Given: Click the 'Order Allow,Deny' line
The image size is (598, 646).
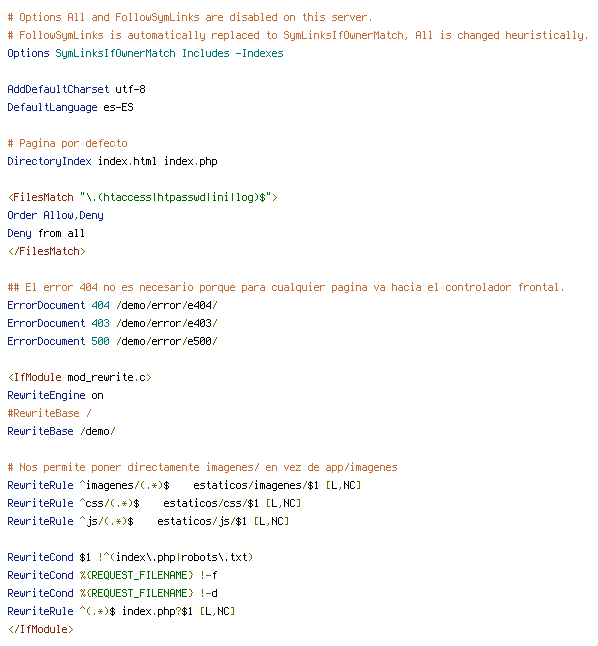Looking at the screenshot, I should (x=56, y=215).
